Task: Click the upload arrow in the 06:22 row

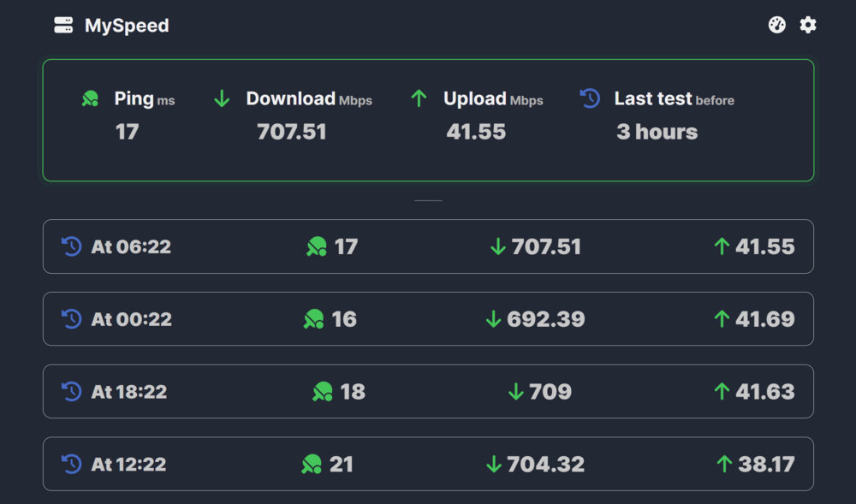Action: click(722, 246)
